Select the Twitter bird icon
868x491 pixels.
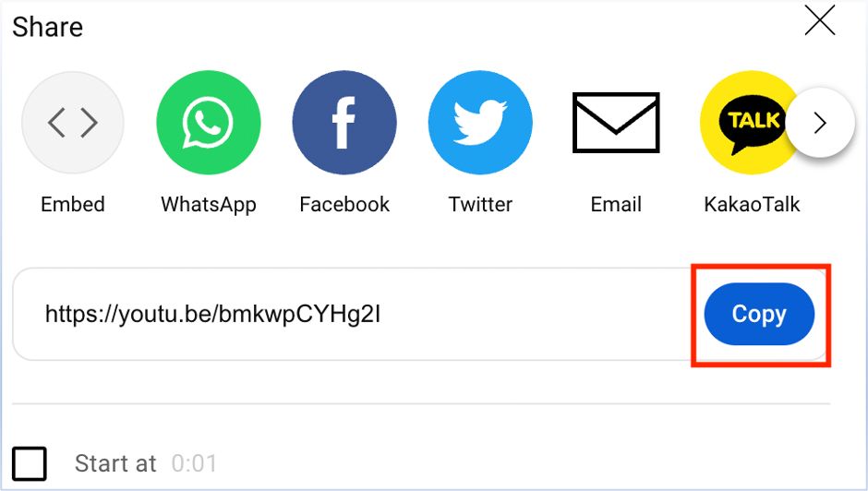(480, 123)
